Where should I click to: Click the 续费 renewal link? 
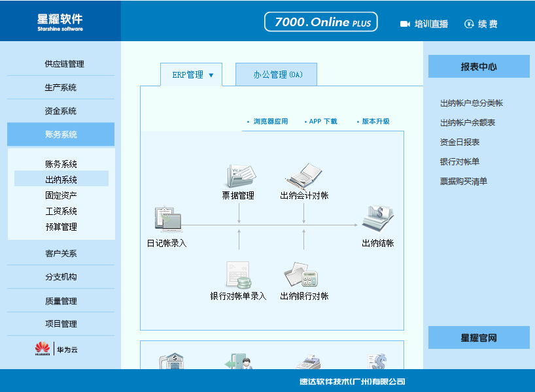487,24
